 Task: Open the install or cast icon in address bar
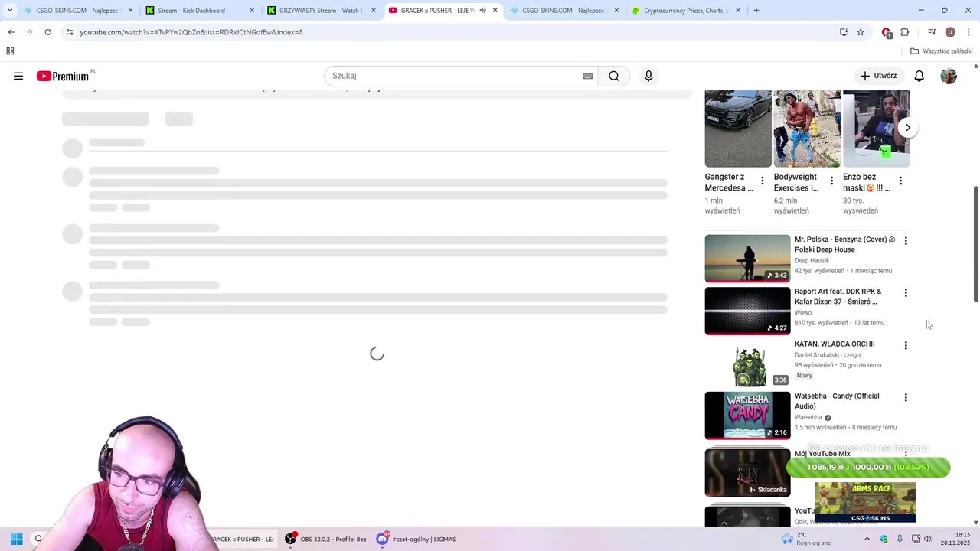tap(844, 32)
